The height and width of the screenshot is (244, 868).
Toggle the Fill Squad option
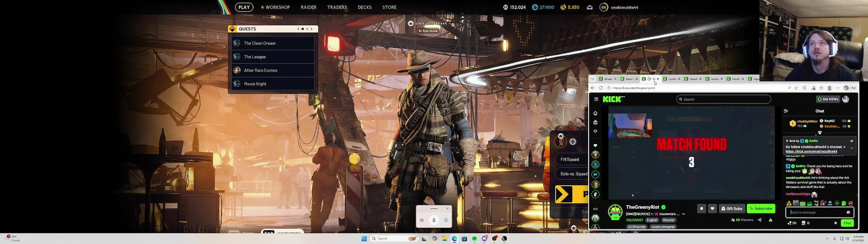[x=572, y=159]
